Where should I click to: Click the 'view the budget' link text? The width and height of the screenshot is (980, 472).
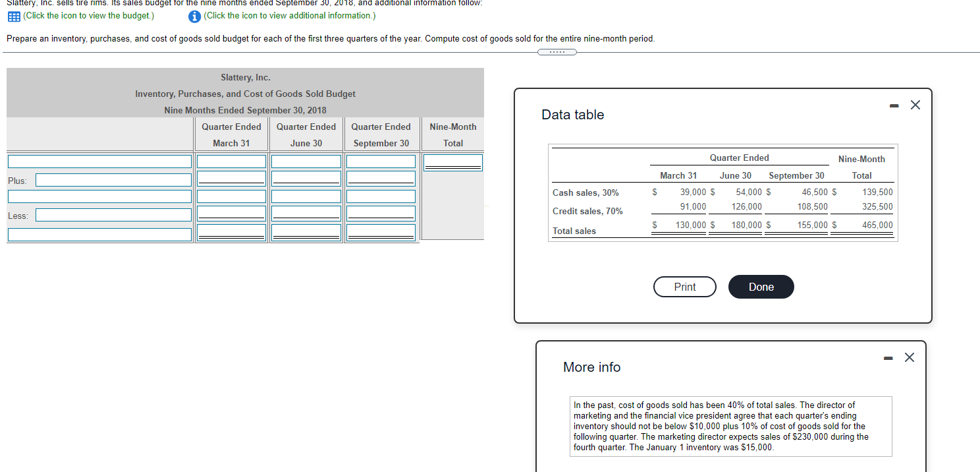tap(88, 16)
